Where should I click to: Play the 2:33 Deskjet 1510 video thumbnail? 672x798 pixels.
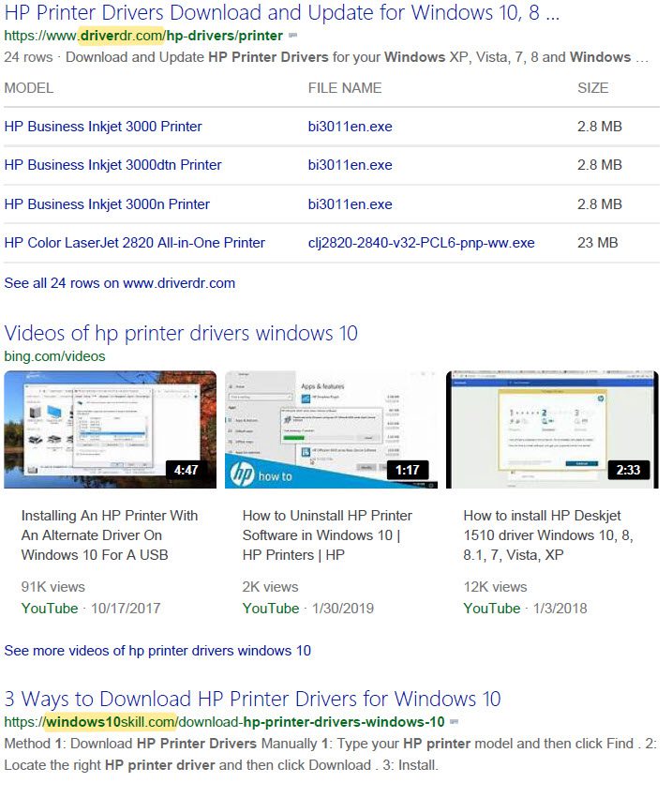[x=552, y=429]
